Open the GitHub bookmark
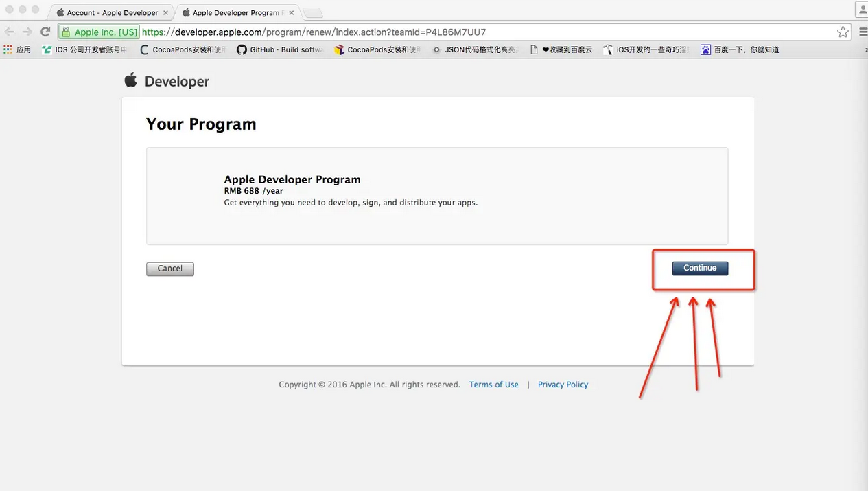This screenshot has width=868, height=491. coord(279,49)
